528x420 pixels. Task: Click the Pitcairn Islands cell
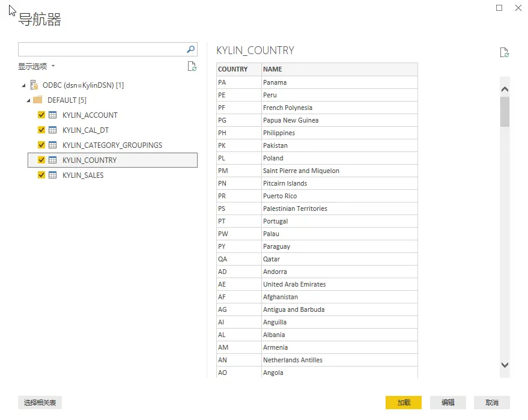click(x=339, y=183)
